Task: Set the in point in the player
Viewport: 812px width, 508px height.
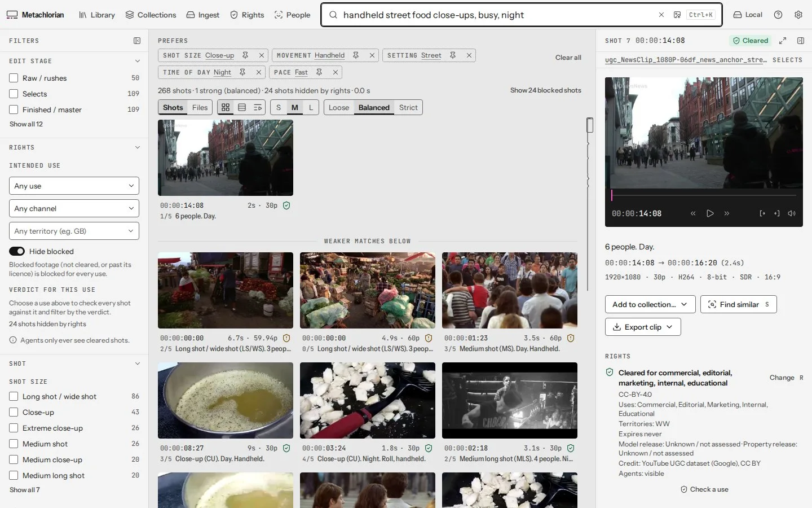Action: 762,213
